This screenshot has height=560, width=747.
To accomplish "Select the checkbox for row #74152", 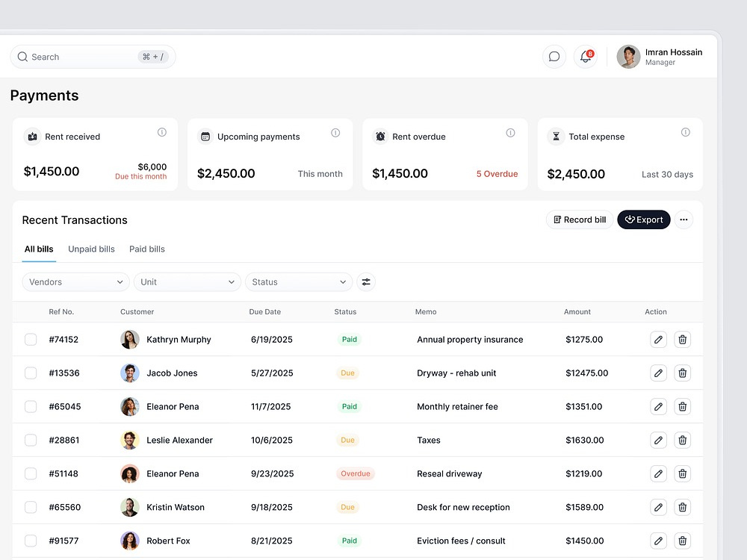I will pyautogui.click(x=31, y=340).
